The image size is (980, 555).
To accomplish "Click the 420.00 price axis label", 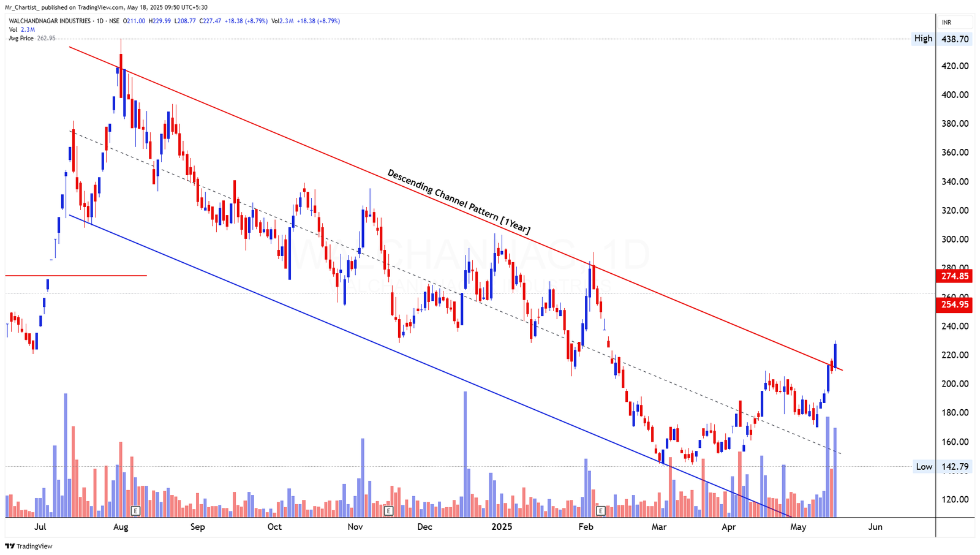I will pos(955,66).
